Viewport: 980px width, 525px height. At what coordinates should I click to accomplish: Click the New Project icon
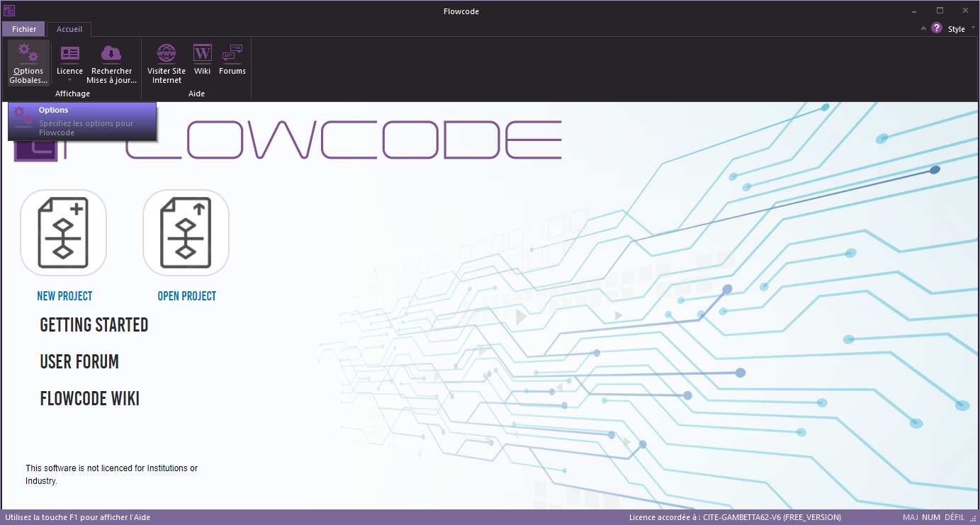[63, 232]
